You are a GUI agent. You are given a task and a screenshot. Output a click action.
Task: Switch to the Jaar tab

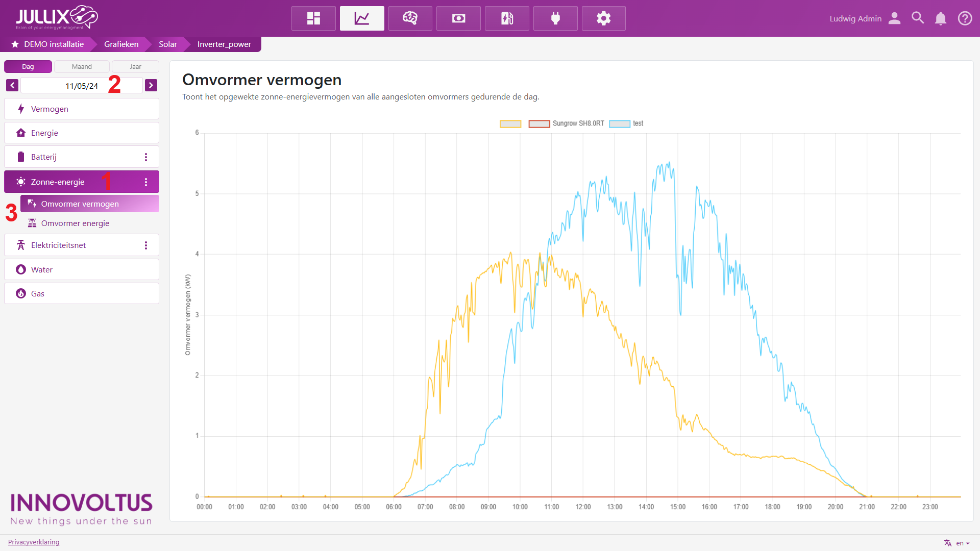(x=135, y=67)
